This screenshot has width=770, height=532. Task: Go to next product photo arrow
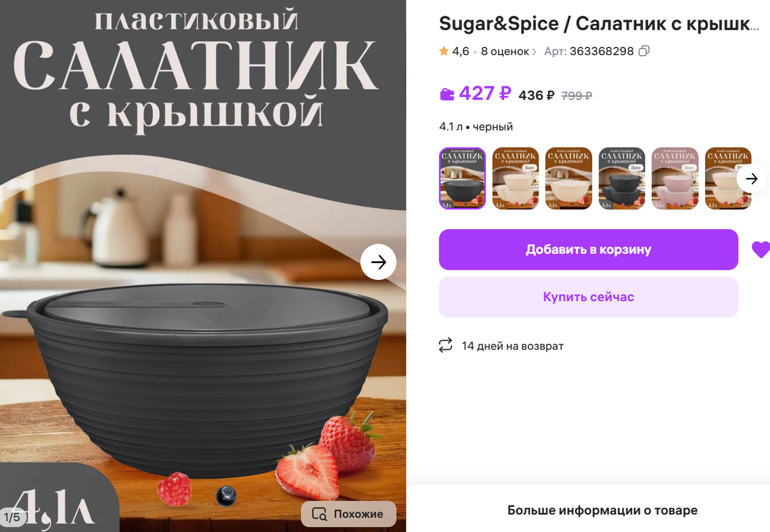379,262
